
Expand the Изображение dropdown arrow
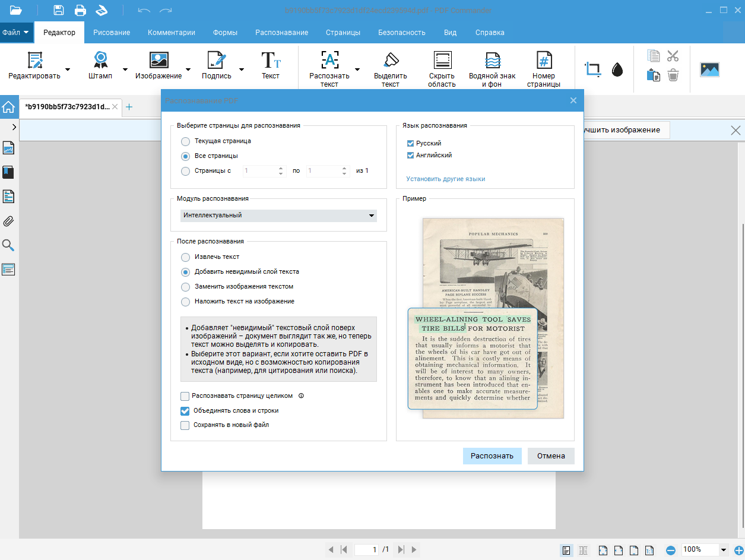[x=188, y=69]
